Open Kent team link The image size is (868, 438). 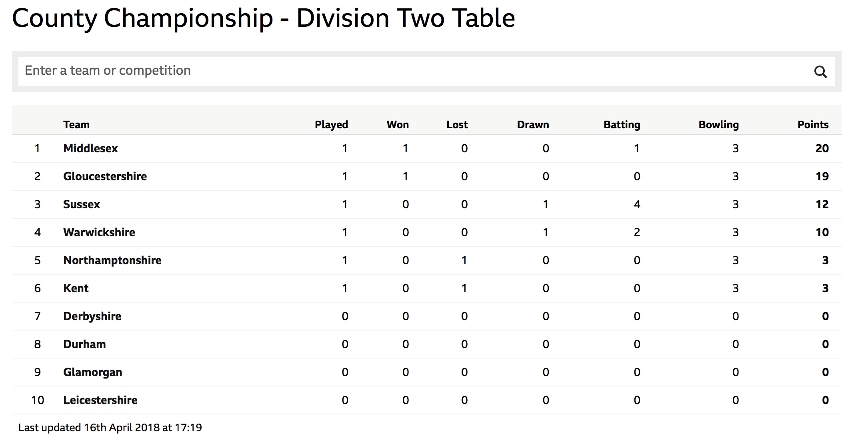pos(76,288)
